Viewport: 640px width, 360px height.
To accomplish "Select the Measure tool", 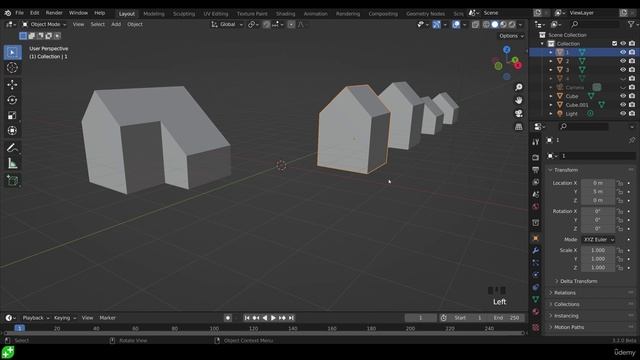I will click(12, 163).
